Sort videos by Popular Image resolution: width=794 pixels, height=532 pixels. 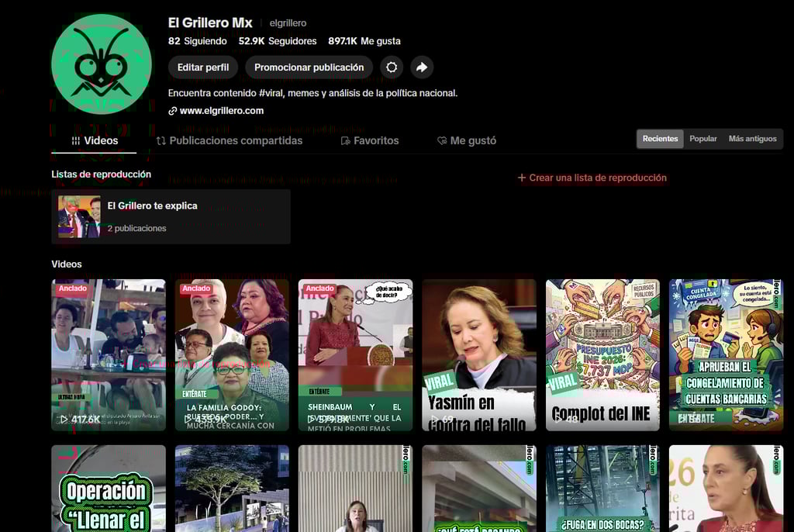click(703, 139)
